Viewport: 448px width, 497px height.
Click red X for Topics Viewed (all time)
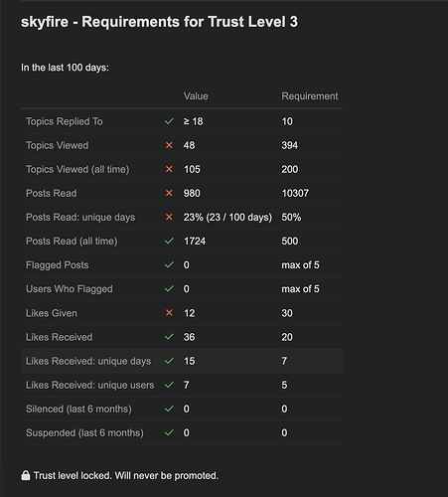coord(169,169)
